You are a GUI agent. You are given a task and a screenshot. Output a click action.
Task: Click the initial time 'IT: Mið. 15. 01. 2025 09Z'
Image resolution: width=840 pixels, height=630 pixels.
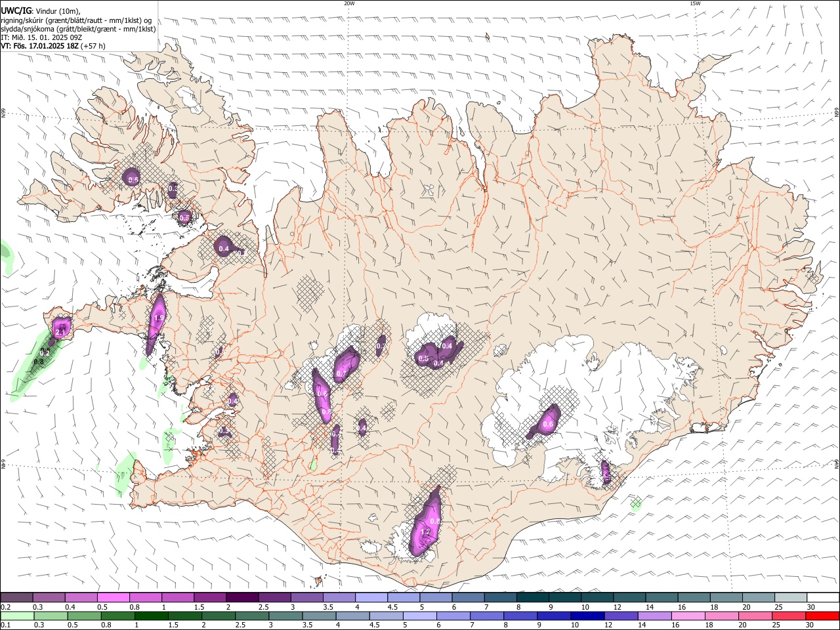[x=41, y=37]
